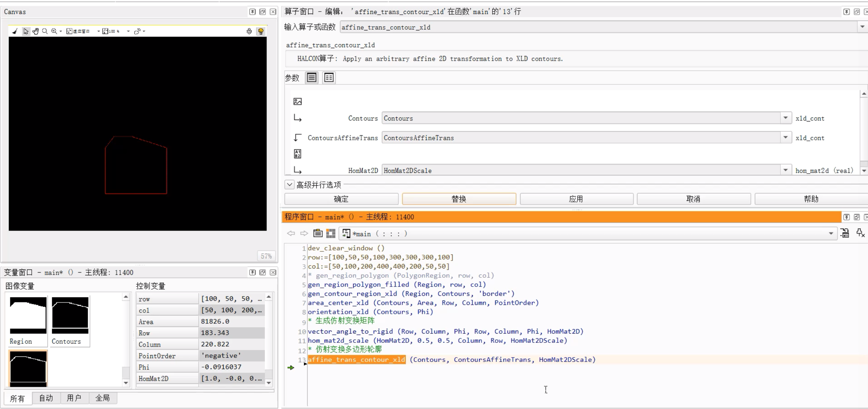
Task: Toggle the second parameter table view beside 参数
Action: coord(328,77)
